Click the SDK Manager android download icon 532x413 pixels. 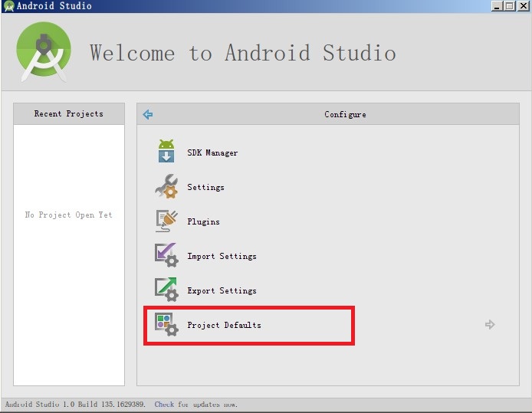[x=166, y=151]
